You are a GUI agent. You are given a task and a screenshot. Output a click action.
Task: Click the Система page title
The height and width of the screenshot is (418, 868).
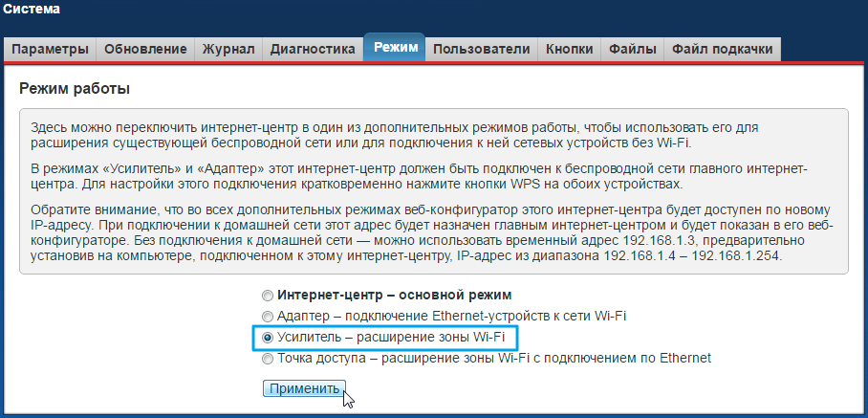[32, 11]
